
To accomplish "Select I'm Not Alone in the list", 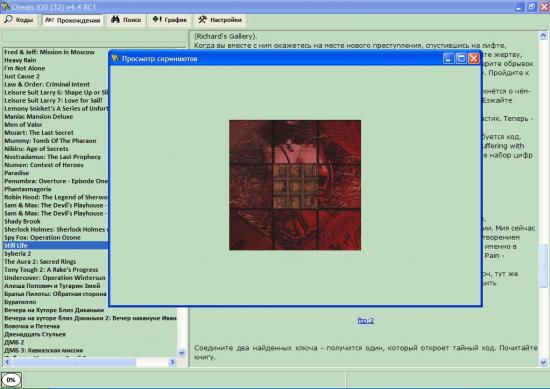I will 25,68.
